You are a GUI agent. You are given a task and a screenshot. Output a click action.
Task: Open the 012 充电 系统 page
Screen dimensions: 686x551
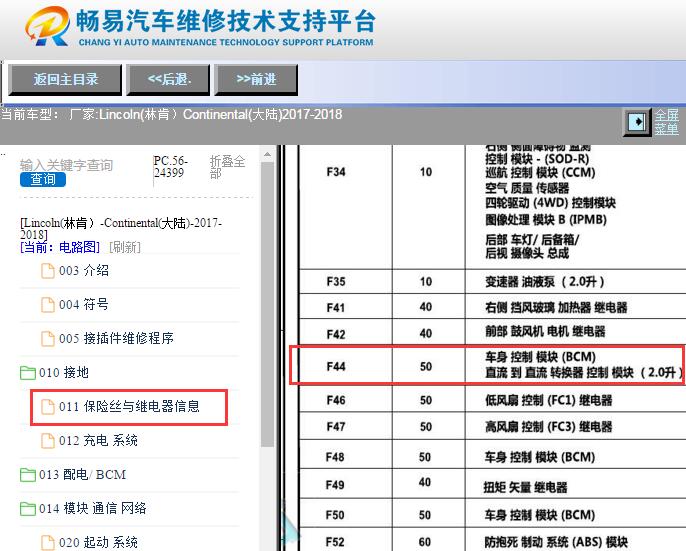(x=98, y=440)
